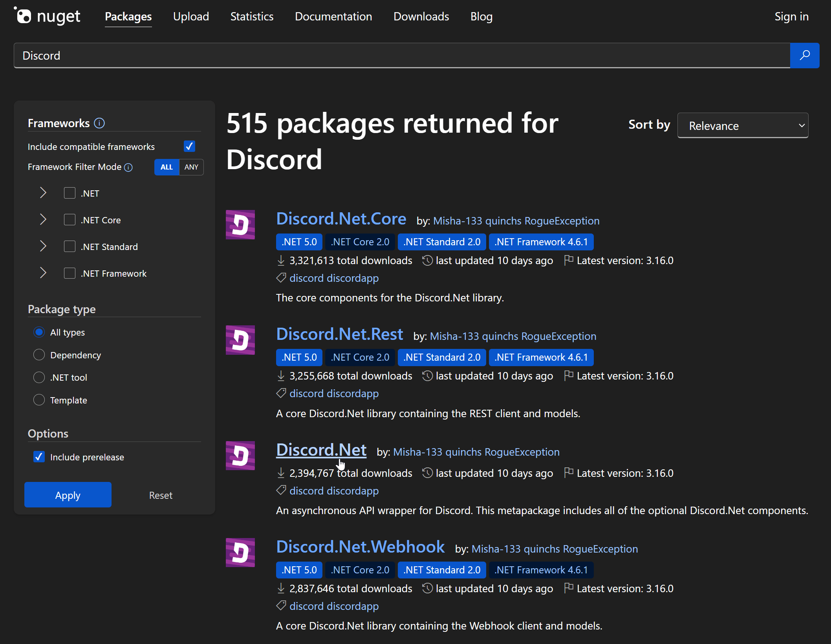Click the clock icon in Discord.Net.Rest row
Viewport: 831px width, 644px height.
[x=427, y=376]
